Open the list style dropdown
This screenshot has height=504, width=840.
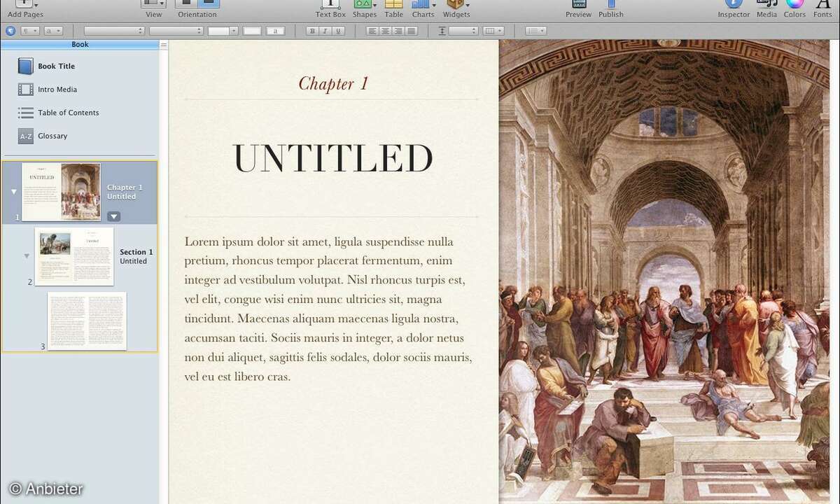[x=536, y=31]
